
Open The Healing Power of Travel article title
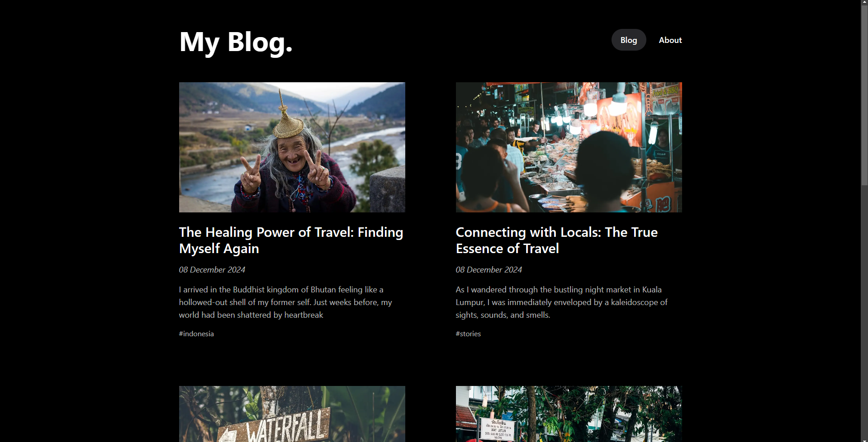(291, 240)
